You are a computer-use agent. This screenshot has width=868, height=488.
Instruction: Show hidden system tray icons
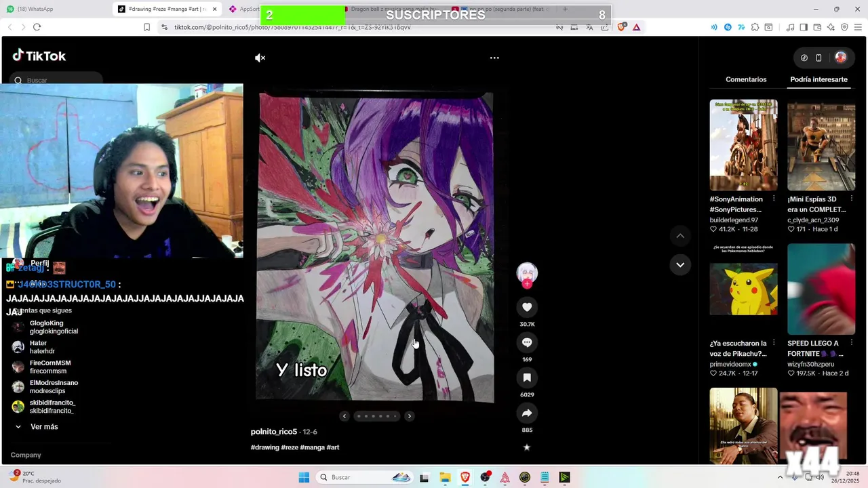781,477
